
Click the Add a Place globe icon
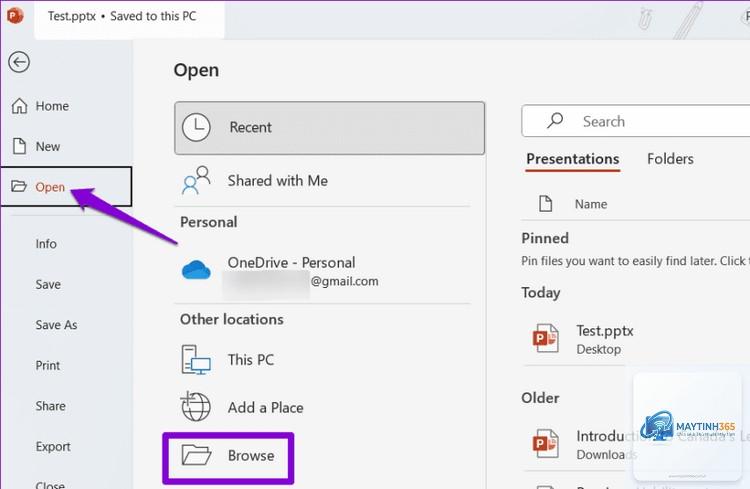click(x=196, y=406)
